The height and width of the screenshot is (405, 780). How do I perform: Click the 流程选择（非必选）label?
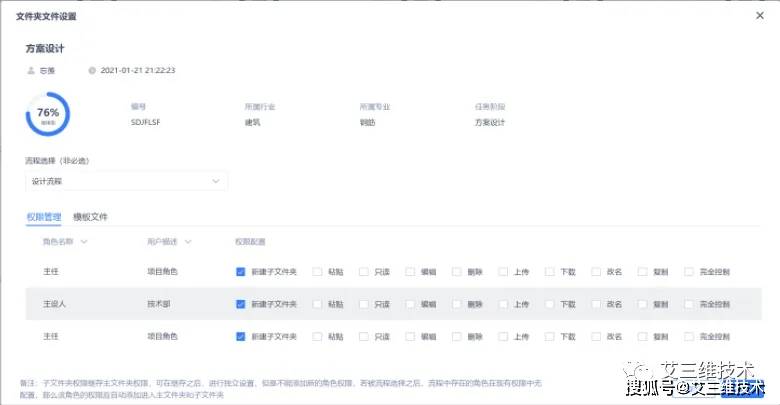tap(57, 161)
